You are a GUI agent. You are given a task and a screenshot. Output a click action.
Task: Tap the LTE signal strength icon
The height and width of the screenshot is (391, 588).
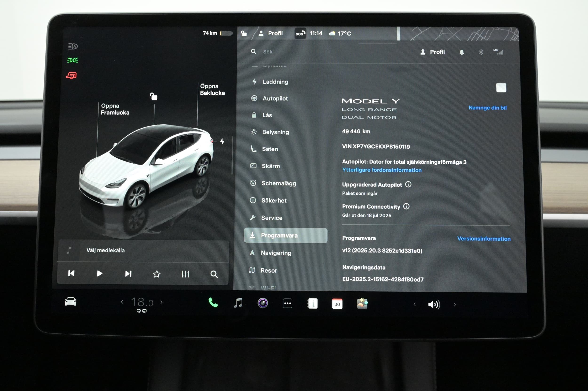tap(498, 52)
